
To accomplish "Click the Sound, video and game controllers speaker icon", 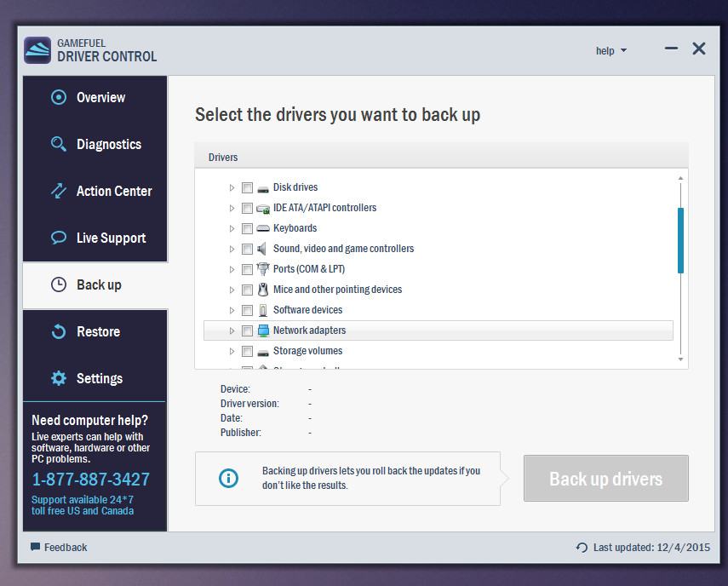I will coord(263,249).
